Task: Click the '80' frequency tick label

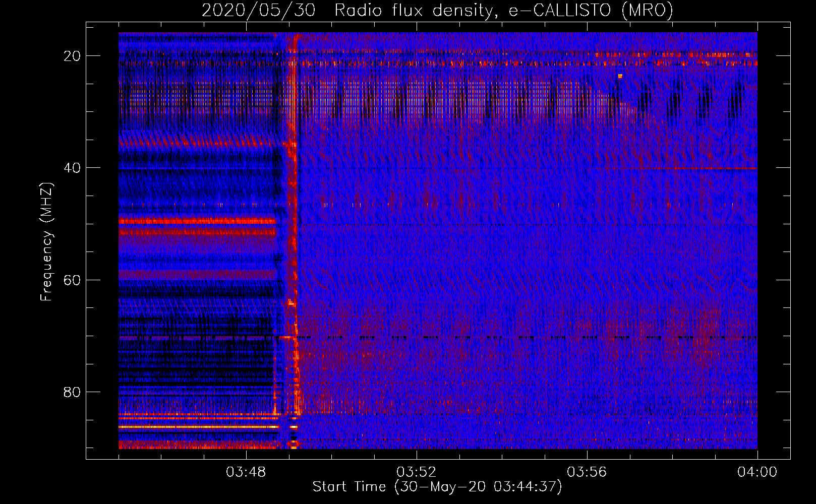Action: (72, 392)
